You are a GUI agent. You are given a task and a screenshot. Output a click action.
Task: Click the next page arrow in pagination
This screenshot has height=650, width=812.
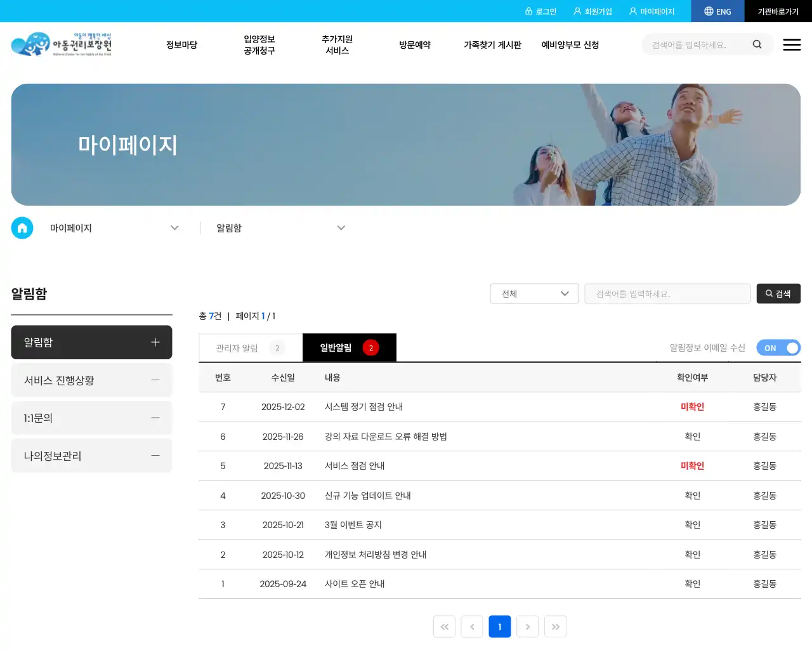527,627
